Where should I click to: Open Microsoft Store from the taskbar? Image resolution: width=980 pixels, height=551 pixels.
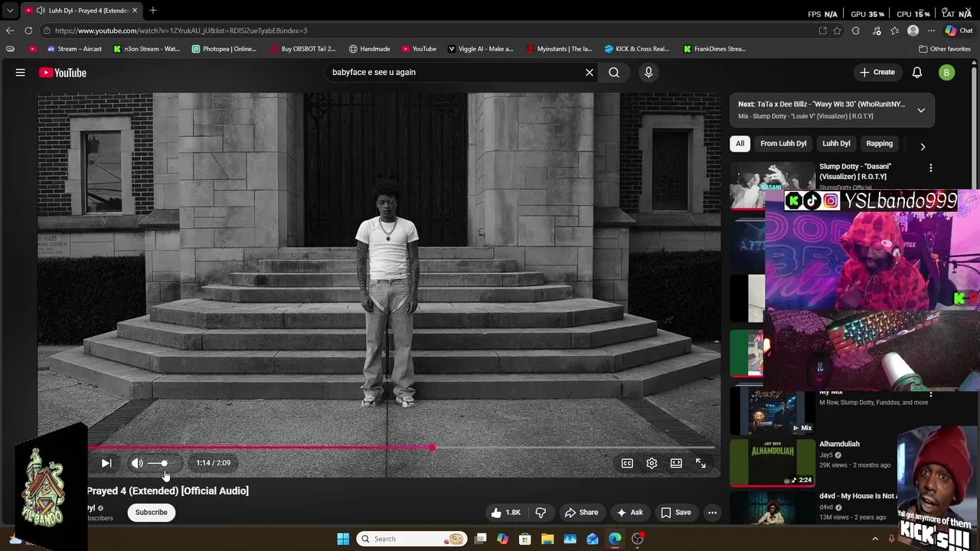click(x=525, y=539)
